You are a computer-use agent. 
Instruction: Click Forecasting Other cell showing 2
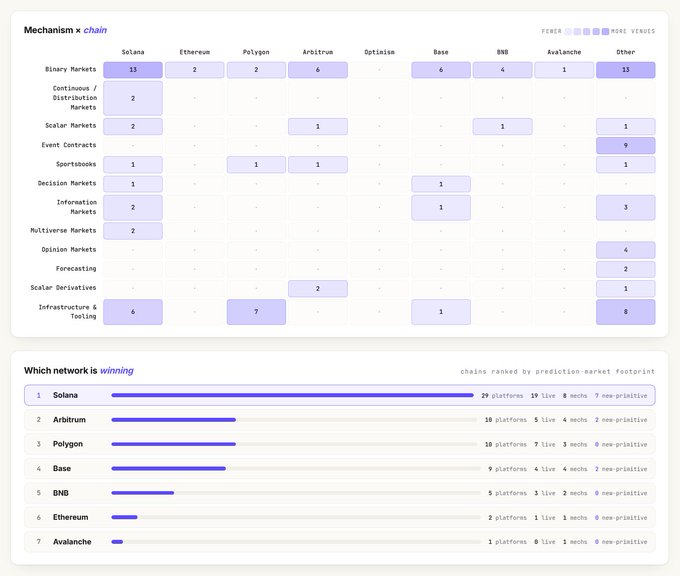tap(625, 269)
